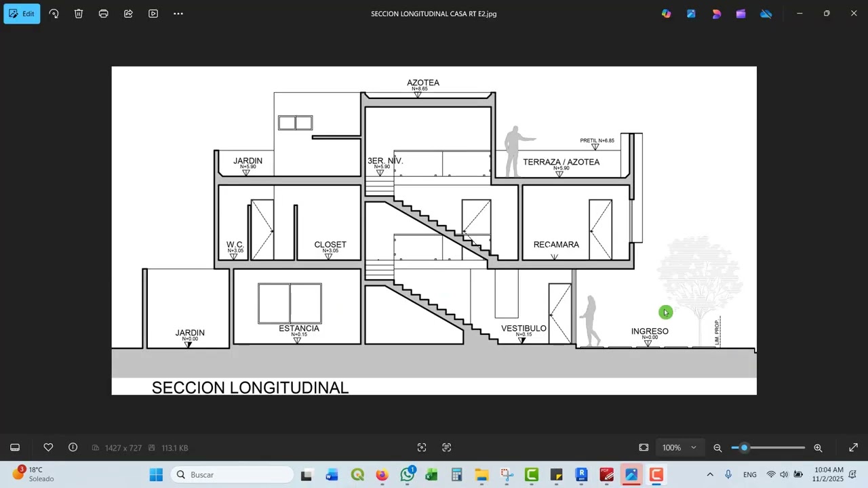Image resolution: width=868 pixels, height=488 pixels.
Task: Share the image via the share icon
Action: click(x=128, y=14)
